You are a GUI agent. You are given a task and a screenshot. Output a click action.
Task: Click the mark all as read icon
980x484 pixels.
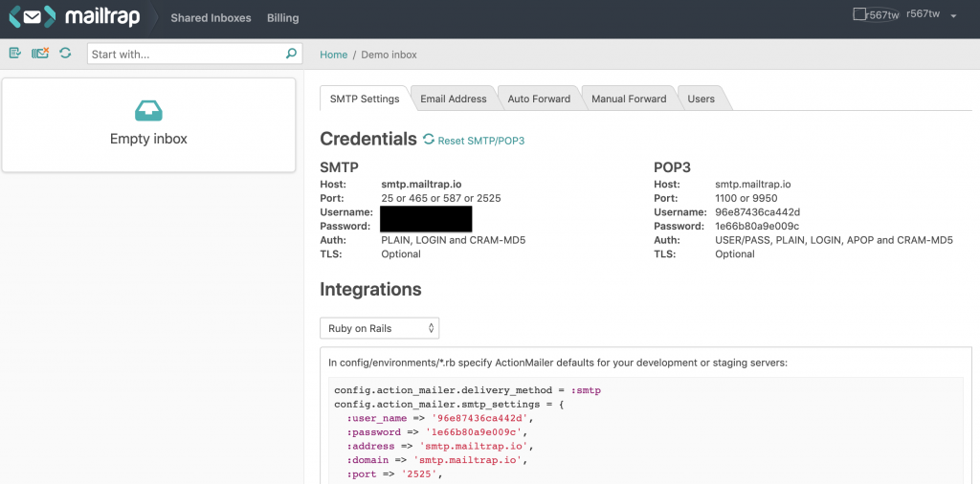(x=15, y=54)
